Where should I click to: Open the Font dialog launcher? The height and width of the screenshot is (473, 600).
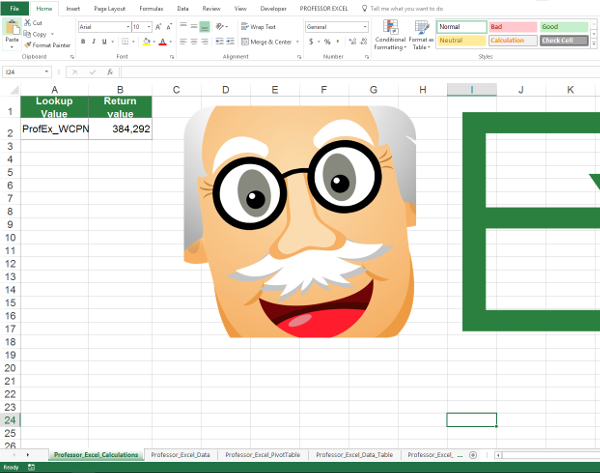(172, 57)
